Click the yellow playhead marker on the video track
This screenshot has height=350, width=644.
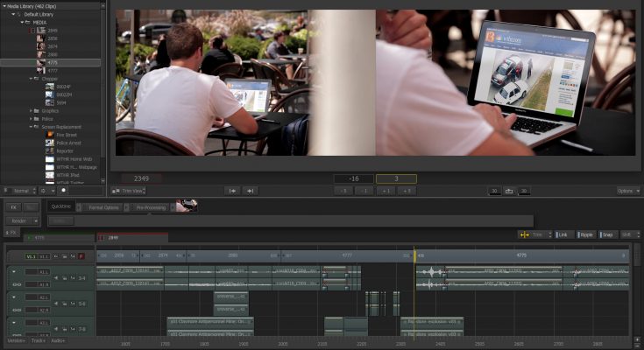tap(414, 255)
